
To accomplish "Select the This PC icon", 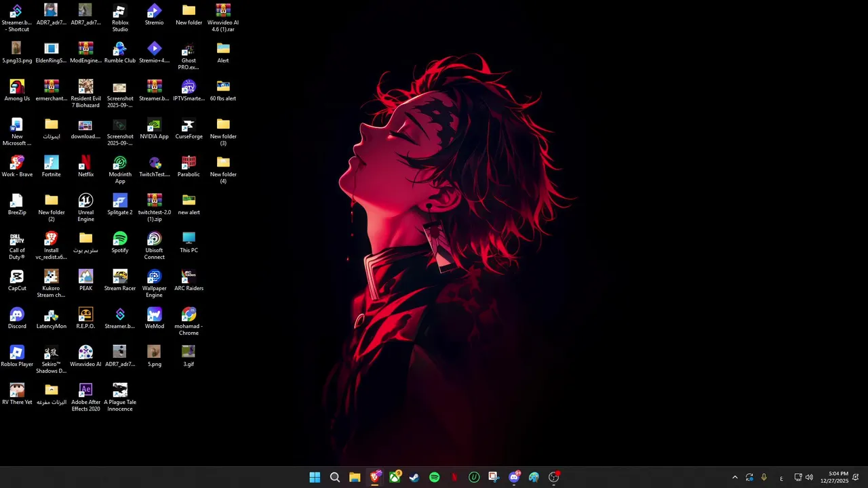I will [189, 243].
